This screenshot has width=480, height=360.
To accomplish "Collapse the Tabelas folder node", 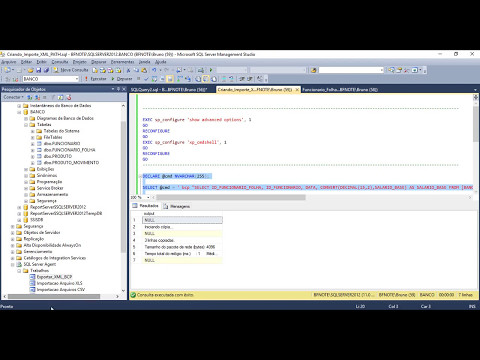I will click(x=26, y=125).
